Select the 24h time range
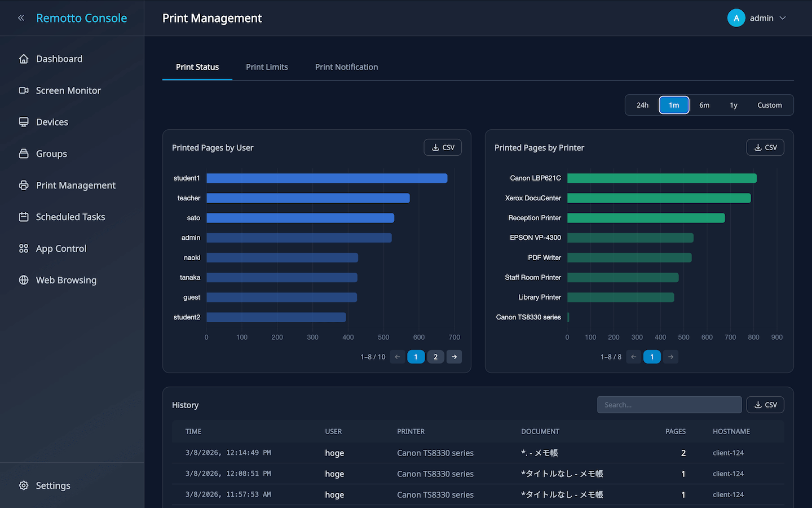The height and width of the screenshot is (508, 812). point(642,105)
